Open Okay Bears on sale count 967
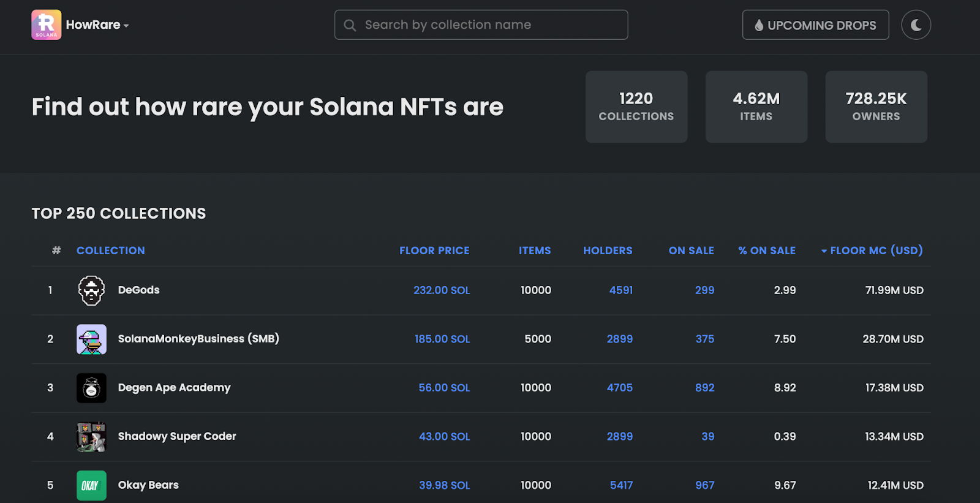 point(705,485)
